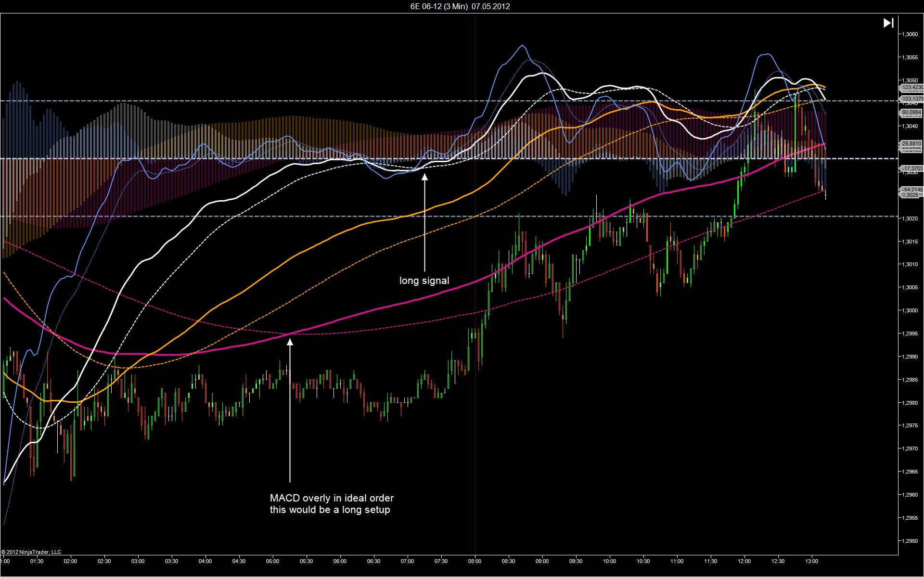924x577 pixels.
Task: Click the 123,4230 indicator value marker
Action: 911,88
